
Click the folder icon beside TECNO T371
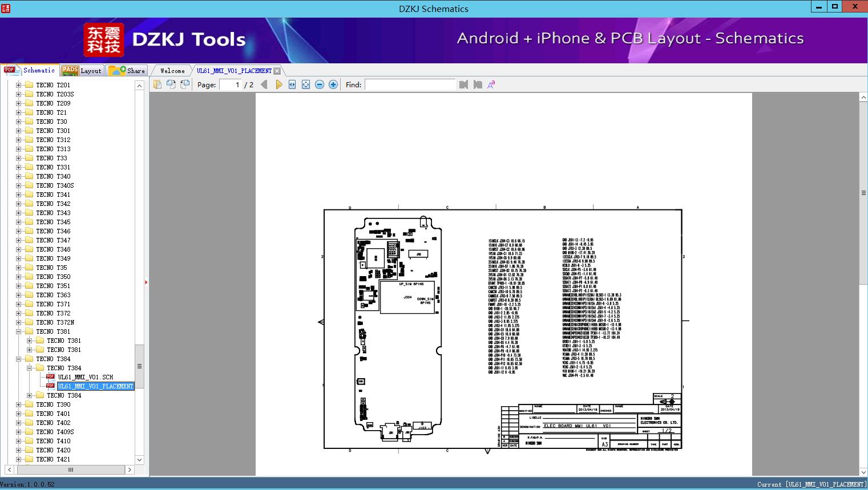29,304
